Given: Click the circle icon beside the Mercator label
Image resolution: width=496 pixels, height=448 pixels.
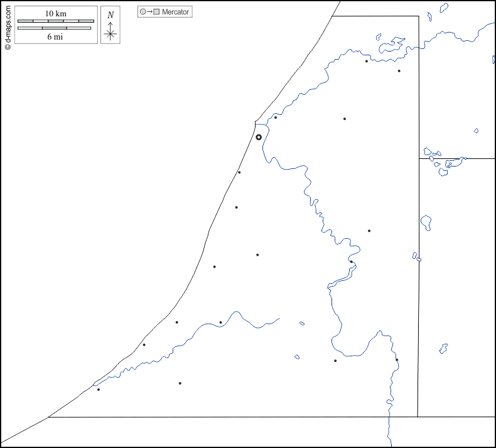Looking at the screenshot, I should click(143, 12).
